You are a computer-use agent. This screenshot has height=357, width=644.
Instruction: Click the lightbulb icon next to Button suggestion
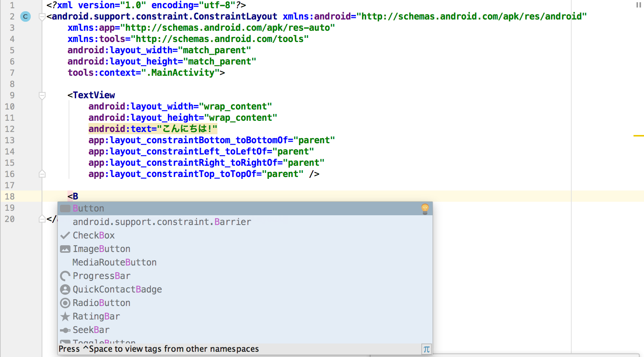coord(425,208)
